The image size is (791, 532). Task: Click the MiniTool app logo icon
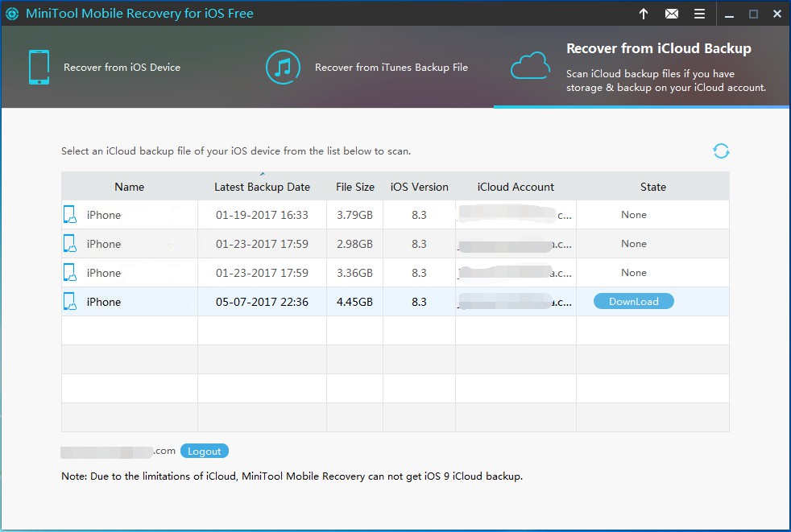click(11, 14)
